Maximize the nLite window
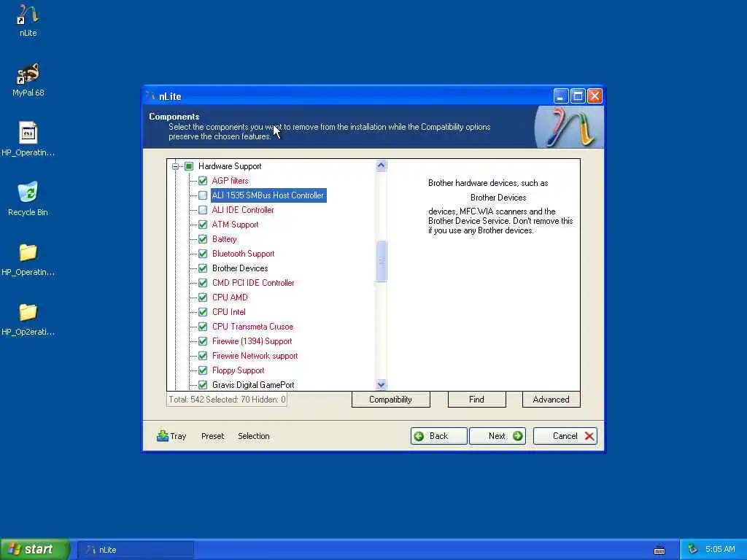Screen dimensions: 747x560 pos(578,96)
